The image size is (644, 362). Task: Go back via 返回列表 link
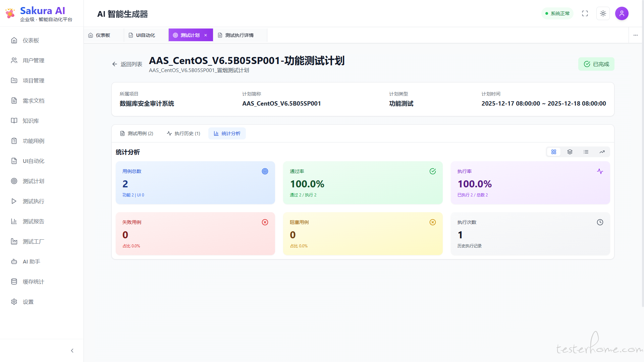[127, 64]
